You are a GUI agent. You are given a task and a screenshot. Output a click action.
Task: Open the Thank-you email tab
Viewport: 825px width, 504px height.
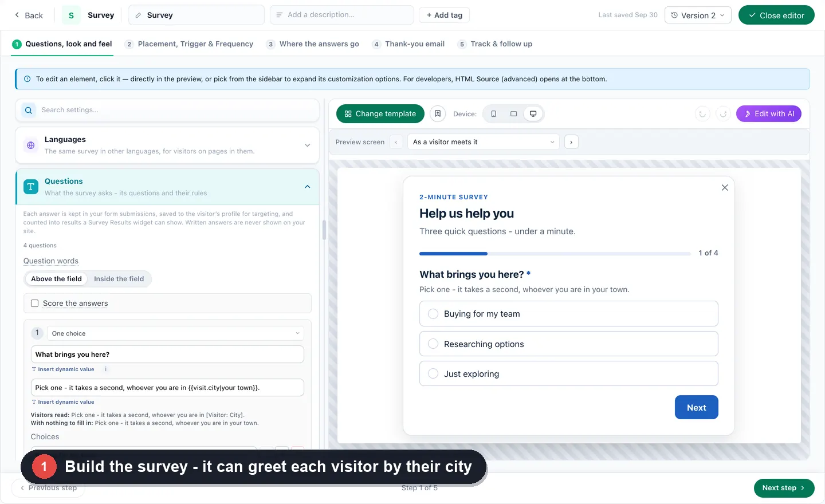[408, 44]
